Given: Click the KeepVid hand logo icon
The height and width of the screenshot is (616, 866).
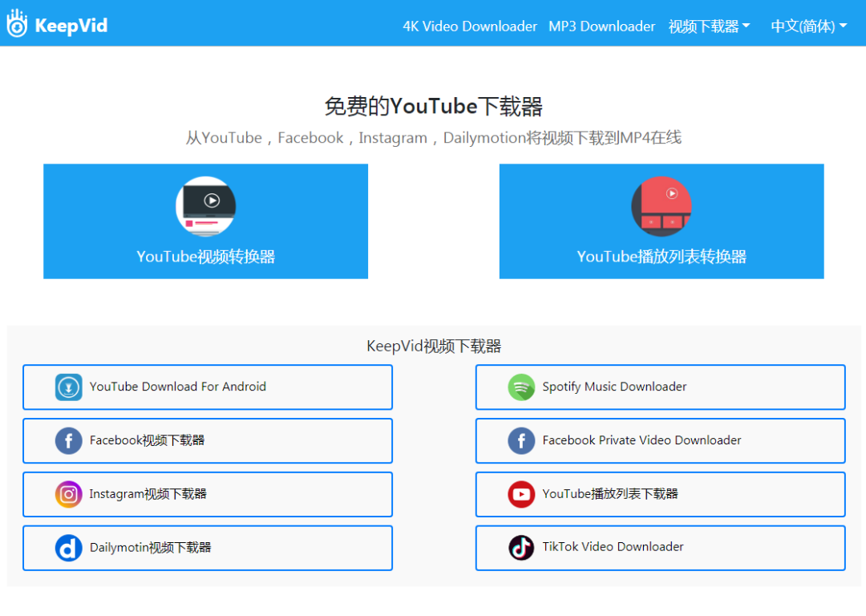Looking at the screenshot, I should [17, 23].
